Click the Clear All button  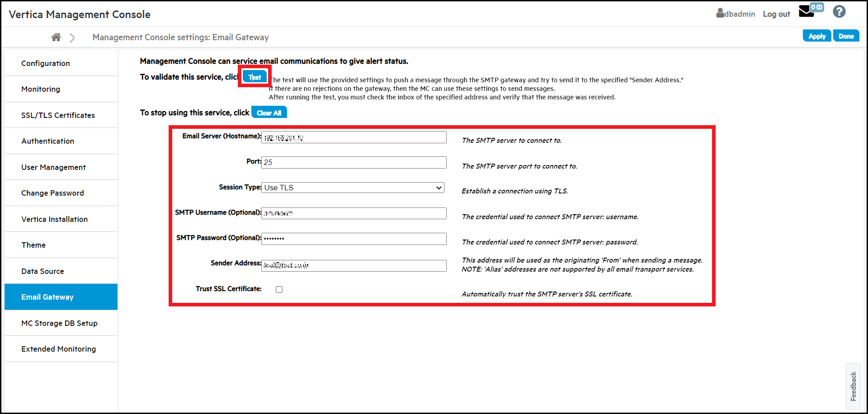[x=269, y=113]
